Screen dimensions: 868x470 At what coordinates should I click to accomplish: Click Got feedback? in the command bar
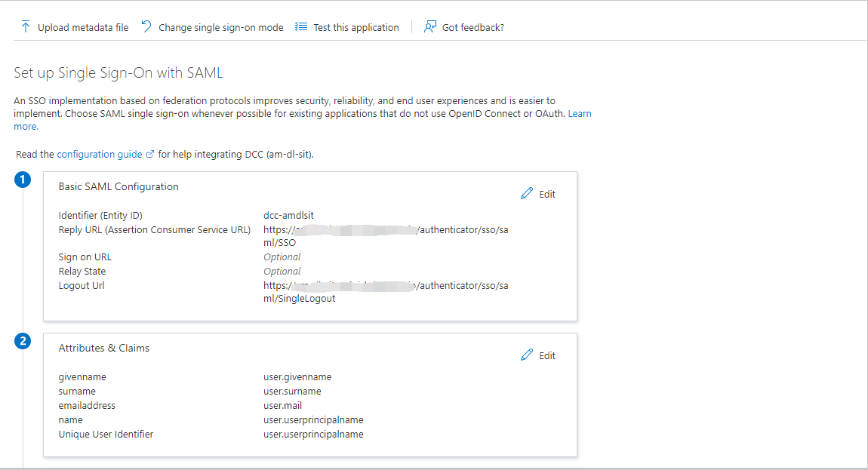[x=472, y=26]
